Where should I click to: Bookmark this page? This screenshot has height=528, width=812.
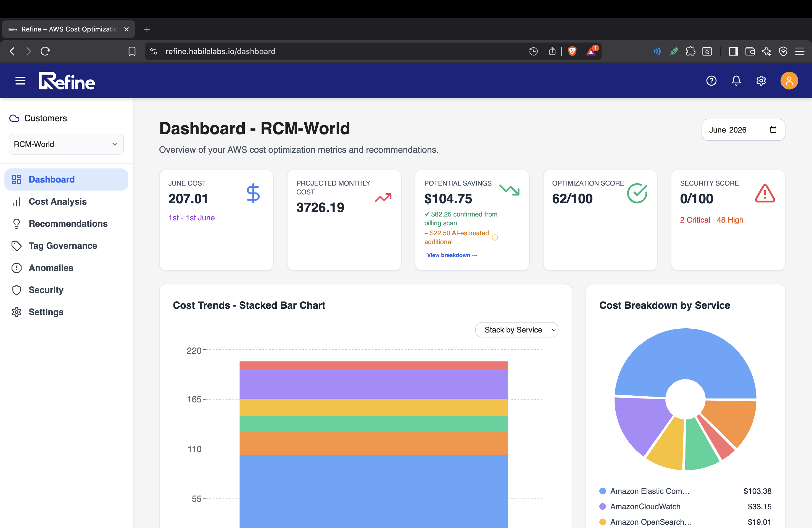coord(132,51)
